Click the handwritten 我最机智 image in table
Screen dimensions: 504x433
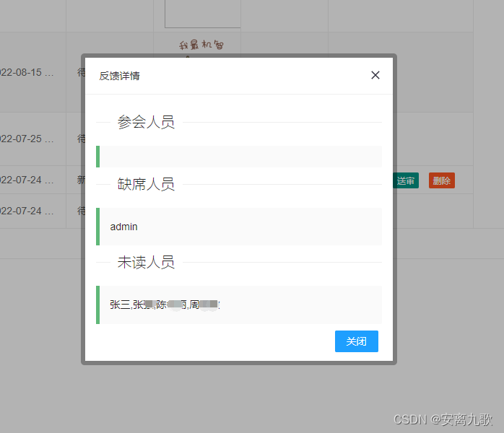point(201,45)
